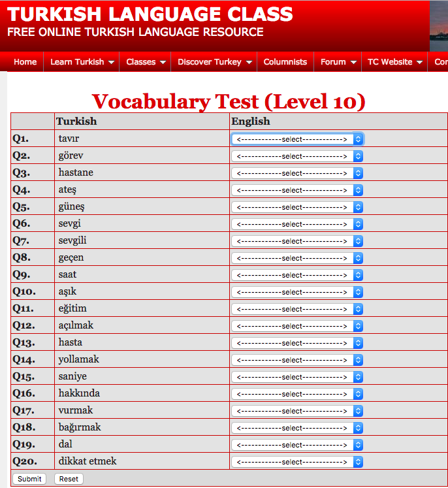This screenshot has height=488, width=448.
Task: Open the Q13 hasta answer dropdown
Action: point(297,343)
